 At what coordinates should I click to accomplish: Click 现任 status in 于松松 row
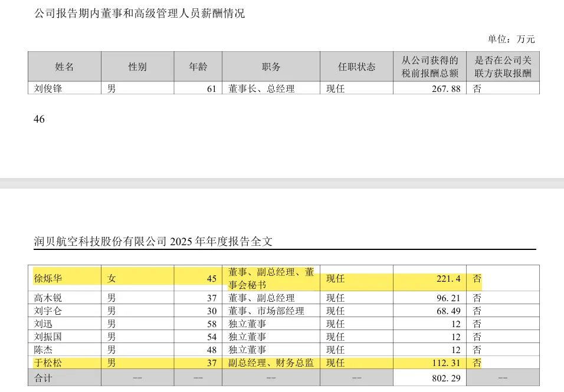click(335, 363)
